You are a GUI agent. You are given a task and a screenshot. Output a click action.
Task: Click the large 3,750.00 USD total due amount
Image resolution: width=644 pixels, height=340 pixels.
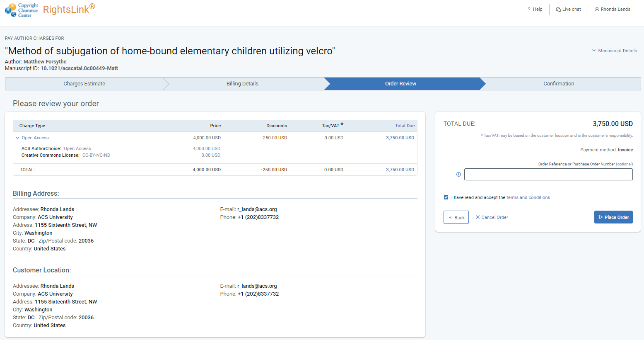613,124
